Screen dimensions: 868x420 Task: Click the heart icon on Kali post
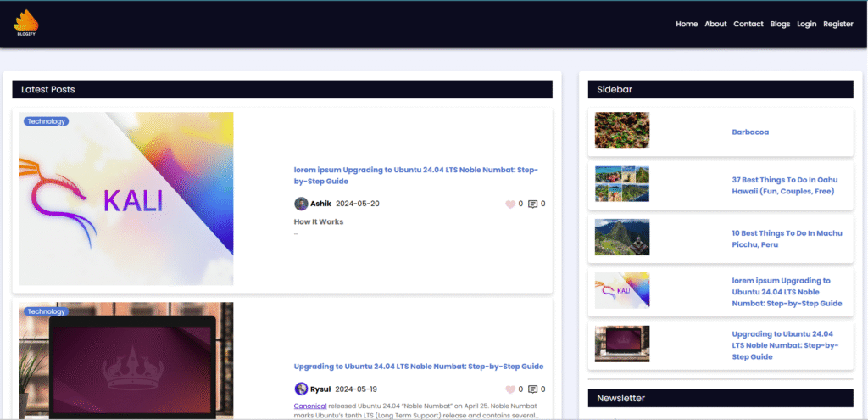click(510, 204)
